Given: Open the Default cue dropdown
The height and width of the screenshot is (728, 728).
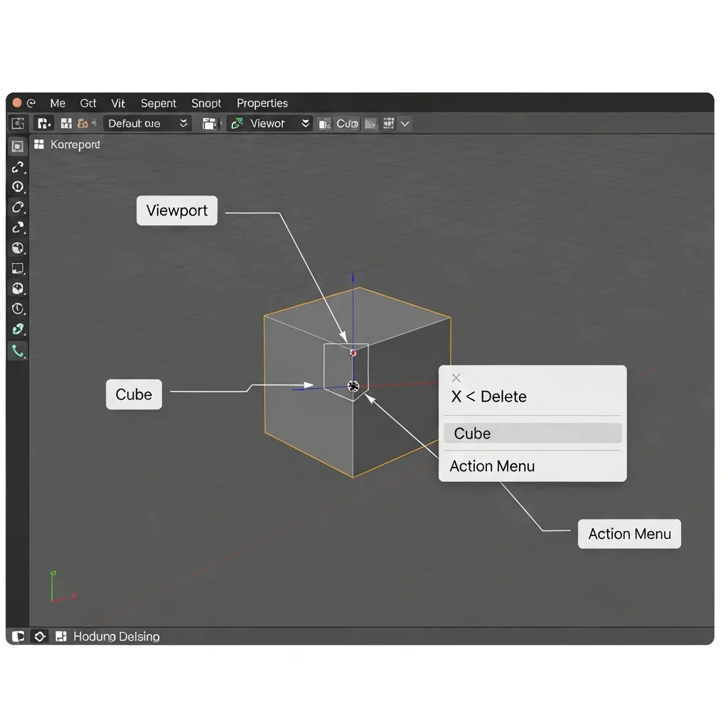Looking at the screenshot, I should pyautogui.click(x=147, y=124).
